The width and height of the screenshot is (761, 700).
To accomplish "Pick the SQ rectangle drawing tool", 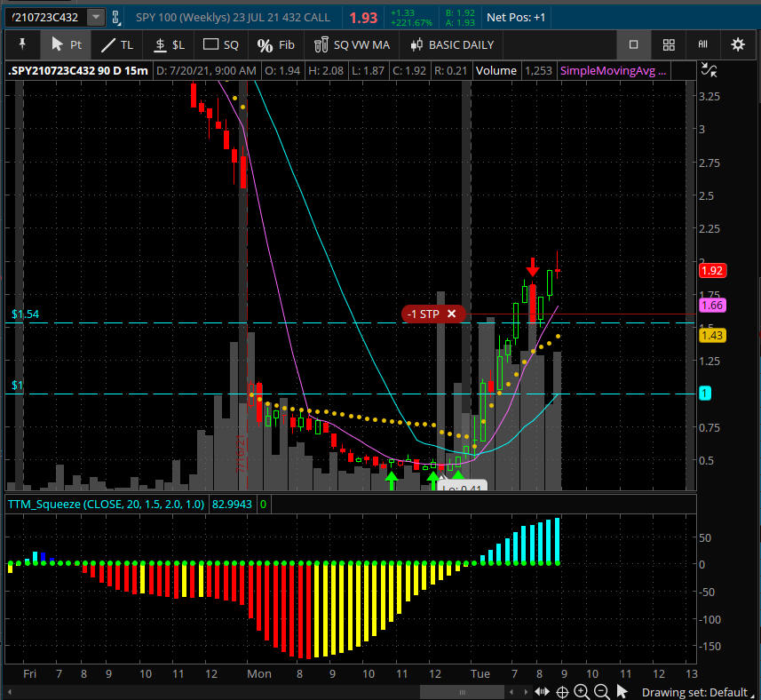I will tap(221, 44).
